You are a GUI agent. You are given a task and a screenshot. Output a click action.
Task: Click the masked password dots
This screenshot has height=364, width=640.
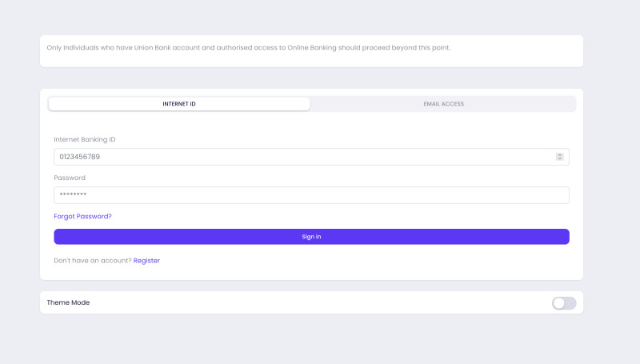[x=73, y=195]
